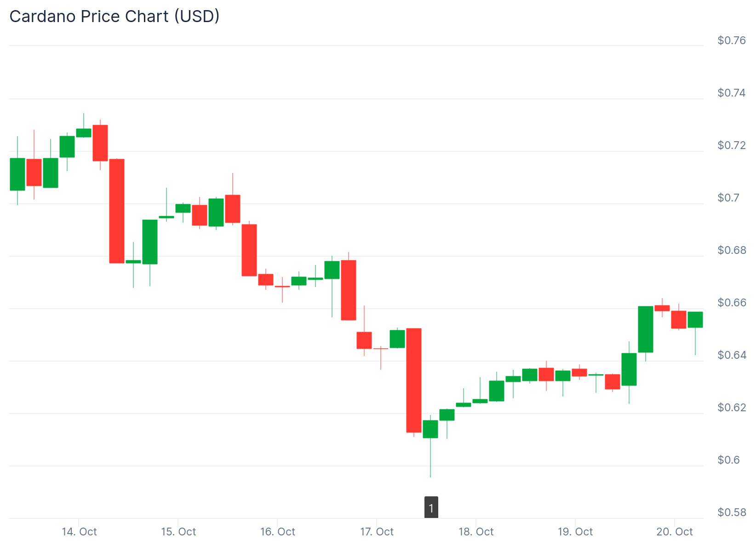Screen dimensions: 756x552
Task: Click the $0.66 price axis label
Action: pos(731,303)
